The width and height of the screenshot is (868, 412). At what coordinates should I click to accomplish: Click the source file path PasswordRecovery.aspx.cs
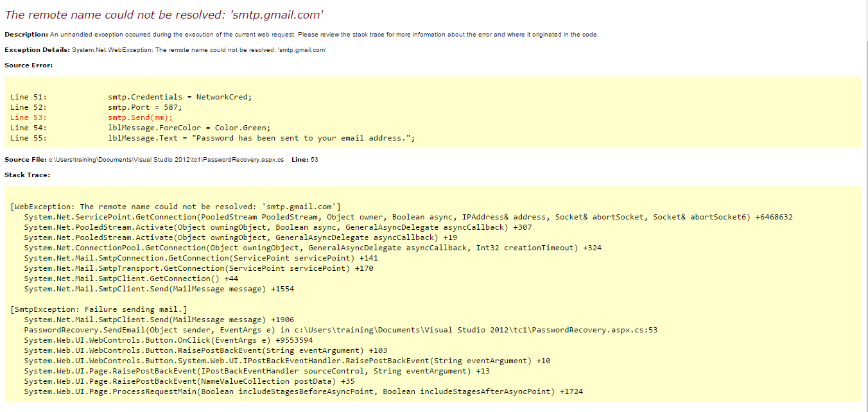pyautogui.click(x=166, y=159)
